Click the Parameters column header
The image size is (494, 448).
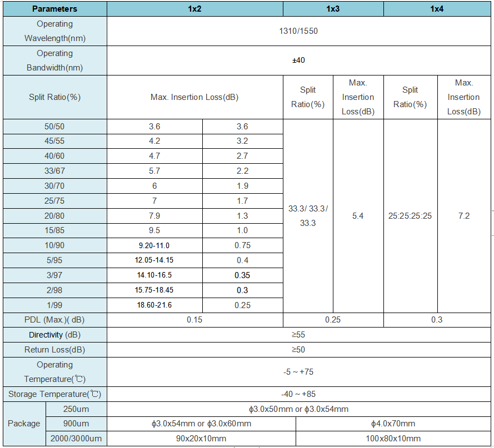coord(54,9)
